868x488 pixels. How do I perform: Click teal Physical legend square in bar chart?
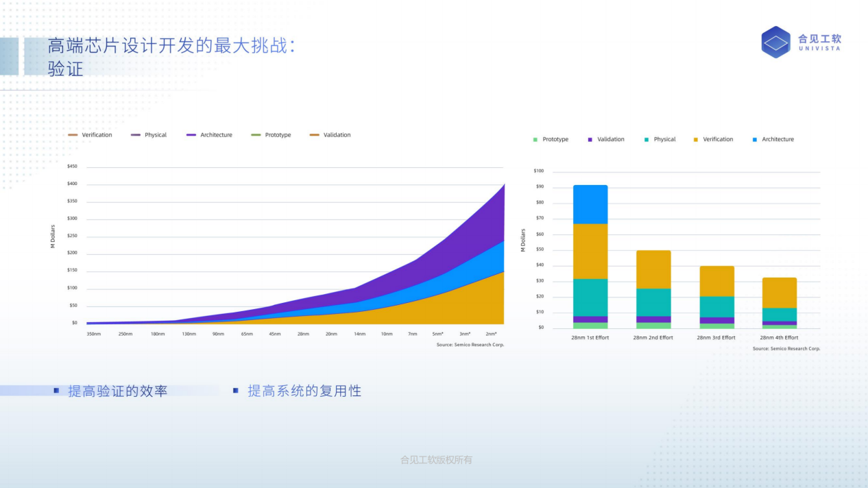point(647,140)
